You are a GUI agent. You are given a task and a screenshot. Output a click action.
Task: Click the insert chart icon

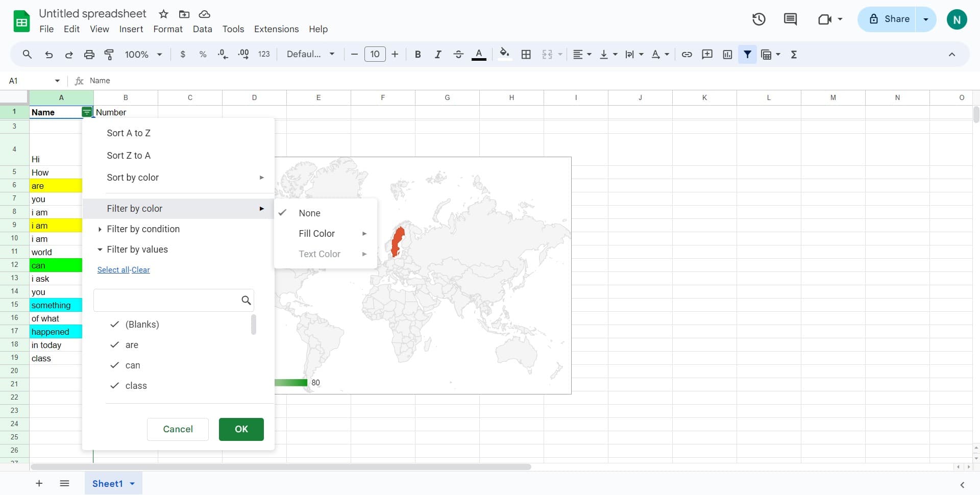coord(727,55)
